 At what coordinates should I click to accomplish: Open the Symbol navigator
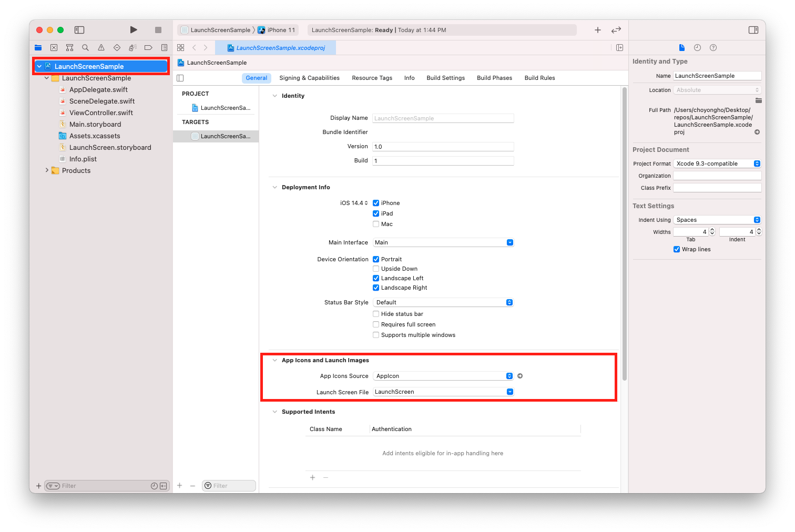[69, 47]
